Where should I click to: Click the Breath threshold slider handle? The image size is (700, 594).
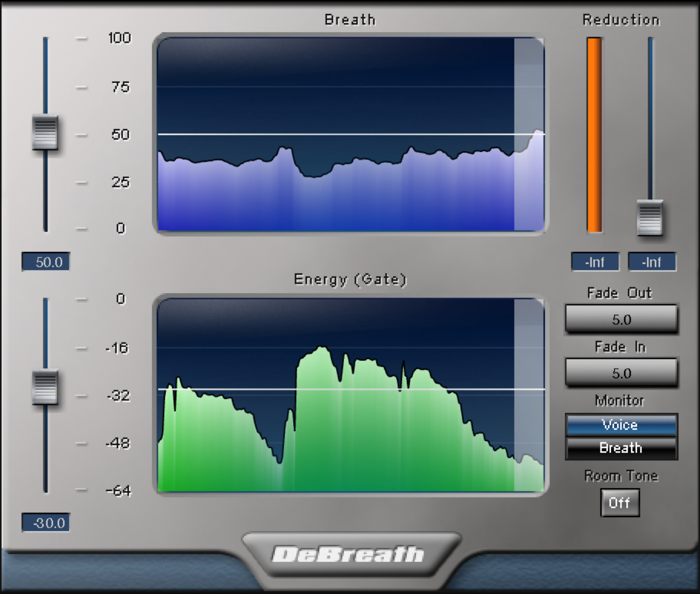coord(45,133)
